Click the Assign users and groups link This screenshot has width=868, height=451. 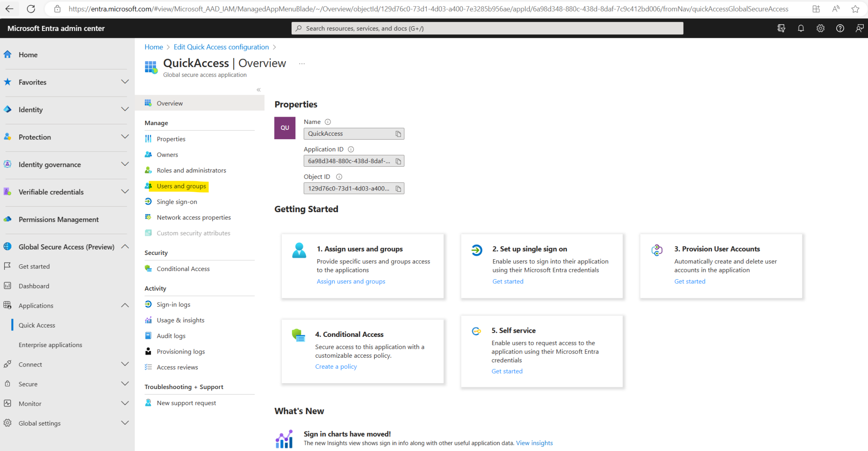pos(351,281)
